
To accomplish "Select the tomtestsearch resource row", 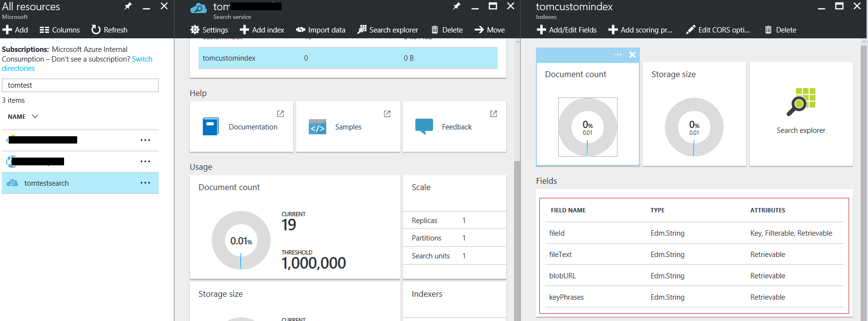I will tap(80, 183).
